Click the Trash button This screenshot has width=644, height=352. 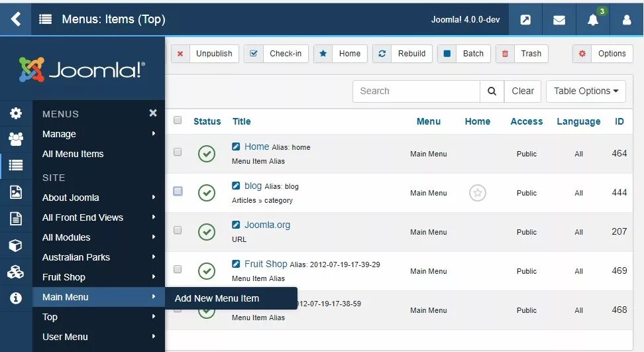[x=522, y=54]
